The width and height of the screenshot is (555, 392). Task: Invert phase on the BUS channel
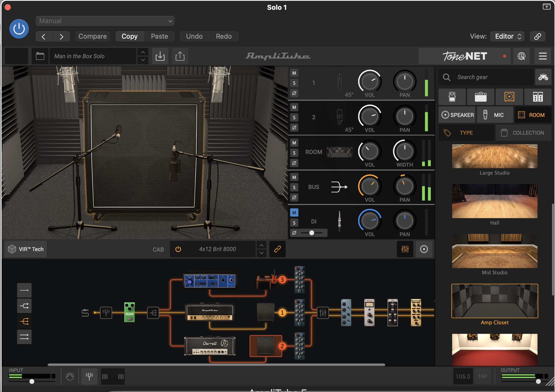[x=294, y=198]
